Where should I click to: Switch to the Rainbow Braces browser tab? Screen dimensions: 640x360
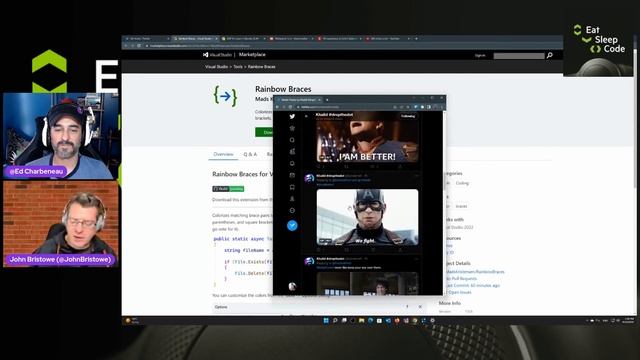point(195,38)
